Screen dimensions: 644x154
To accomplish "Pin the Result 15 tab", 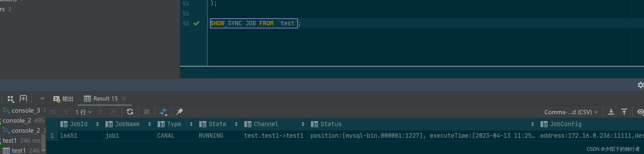I will [x=179, y=112].
